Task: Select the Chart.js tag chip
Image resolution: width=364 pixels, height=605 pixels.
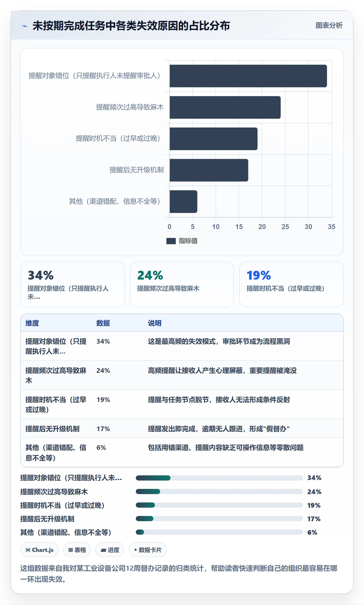Action: [40, 550]
